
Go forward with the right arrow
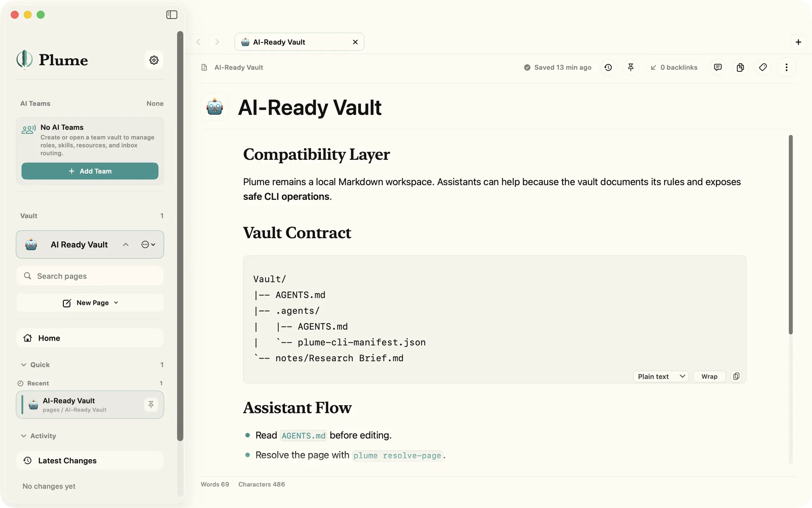tap(217, 42)
